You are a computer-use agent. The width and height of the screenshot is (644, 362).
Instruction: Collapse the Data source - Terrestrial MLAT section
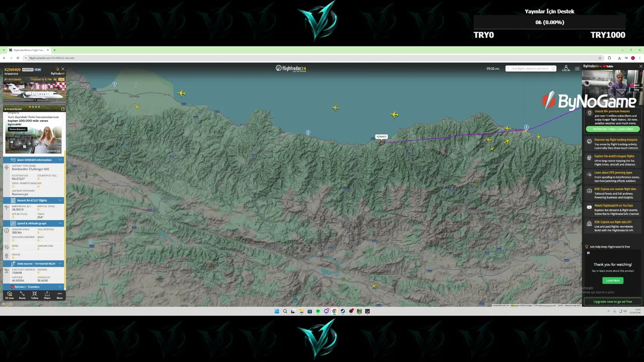pos(34,263)
